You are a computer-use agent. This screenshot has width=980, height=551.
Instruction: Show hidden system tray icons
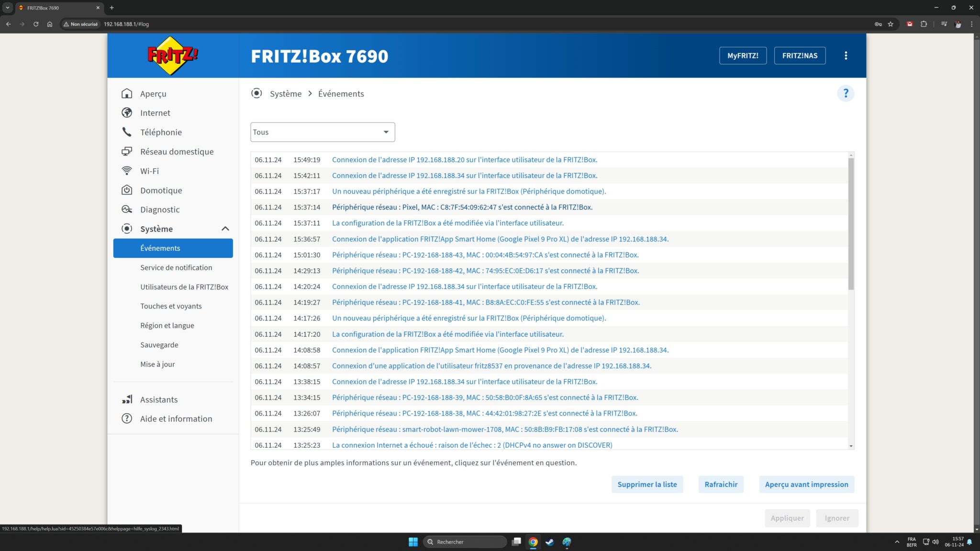(x=897, y=541)
